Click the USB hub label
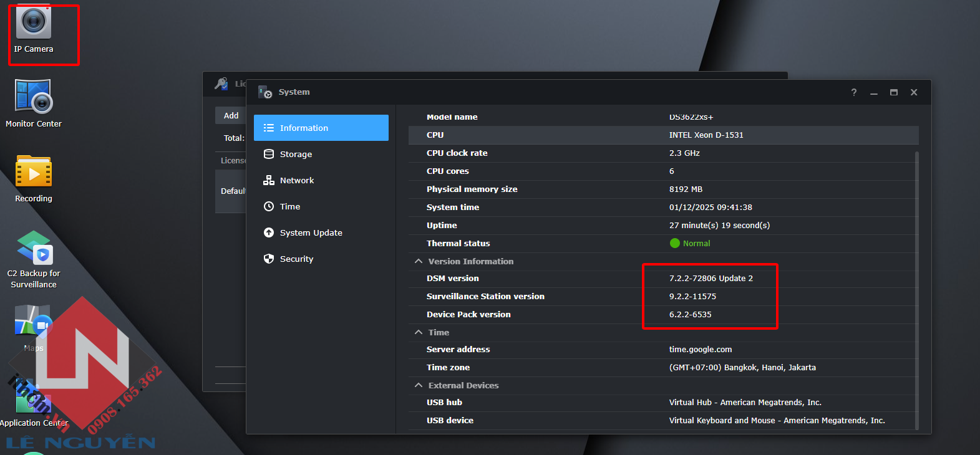 tap(444, 402)
